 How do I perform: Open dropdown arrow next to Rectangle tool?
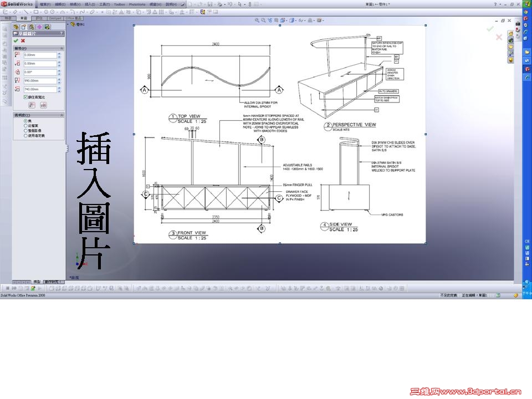(40, 12)
